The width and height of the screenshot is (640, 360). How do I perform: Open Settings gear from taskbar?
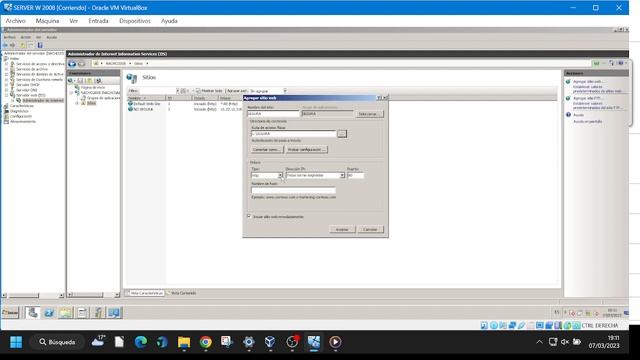pyautogui.click(x=249, y=342)
